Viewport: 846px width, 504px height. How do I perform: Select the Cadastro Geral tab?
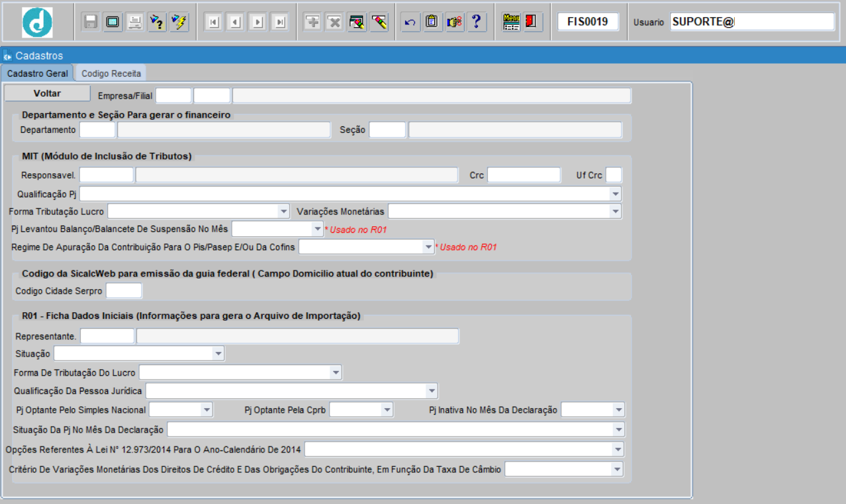pos(38,73)
